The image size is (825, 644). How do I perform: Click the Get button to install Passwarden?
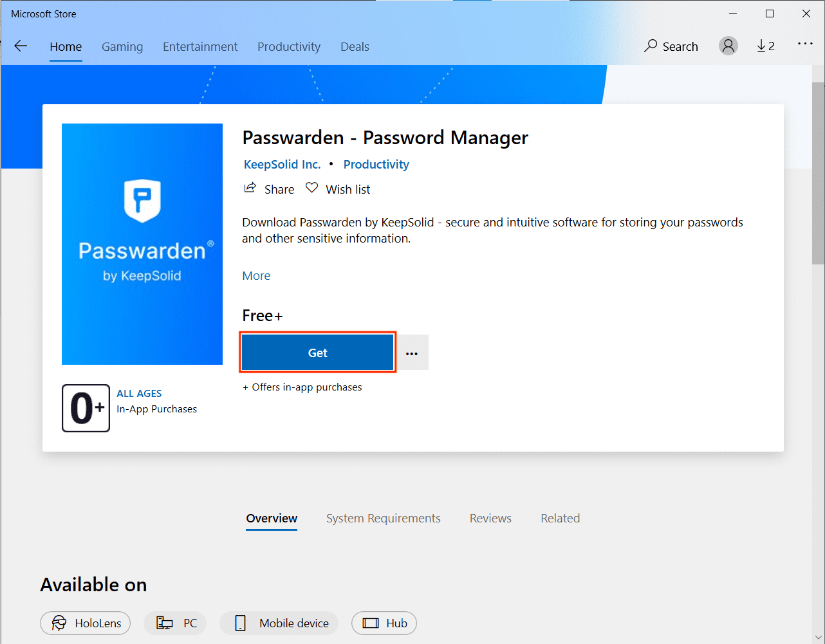pyautogui.click(x=318, y=353)
